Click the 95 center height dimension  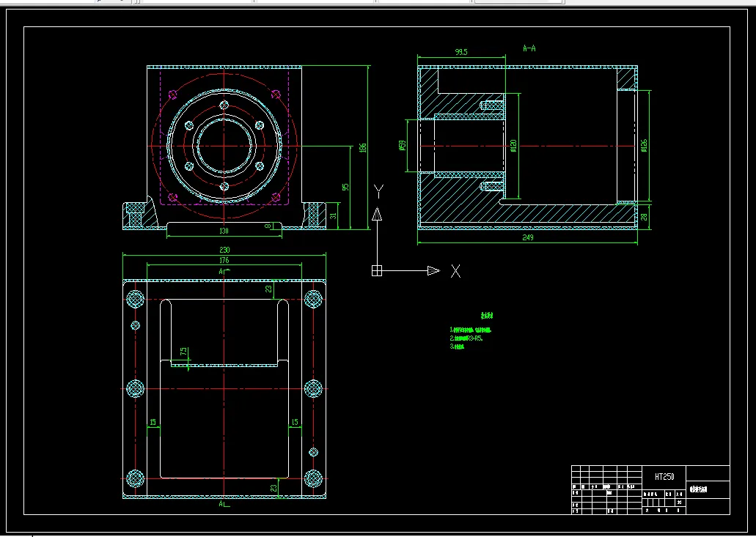point(345,187)
